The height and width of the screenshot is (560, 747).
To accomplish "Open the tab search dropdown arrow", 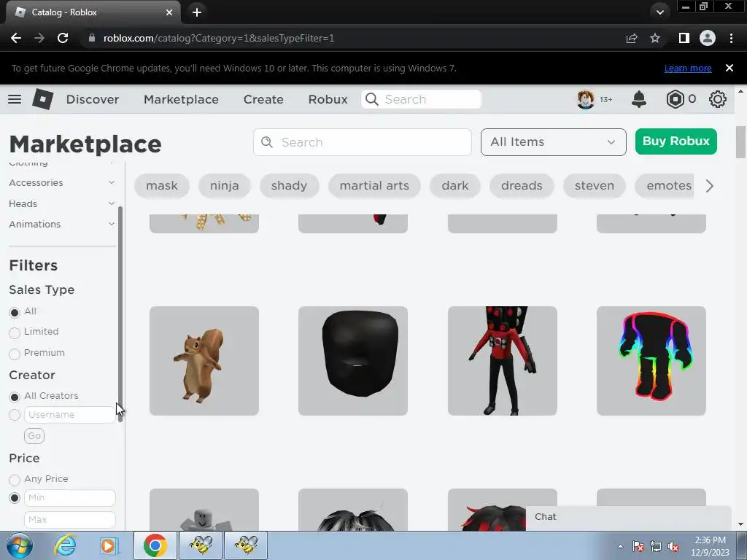I will click(659, 12).
